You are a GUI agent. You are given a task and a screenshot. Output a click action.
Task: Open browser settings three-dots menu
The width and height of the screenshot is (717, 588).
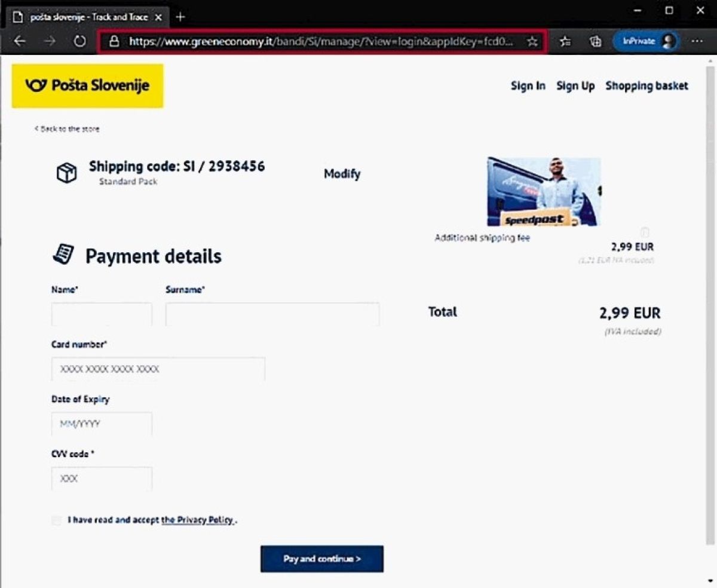[x=697, y=41]
